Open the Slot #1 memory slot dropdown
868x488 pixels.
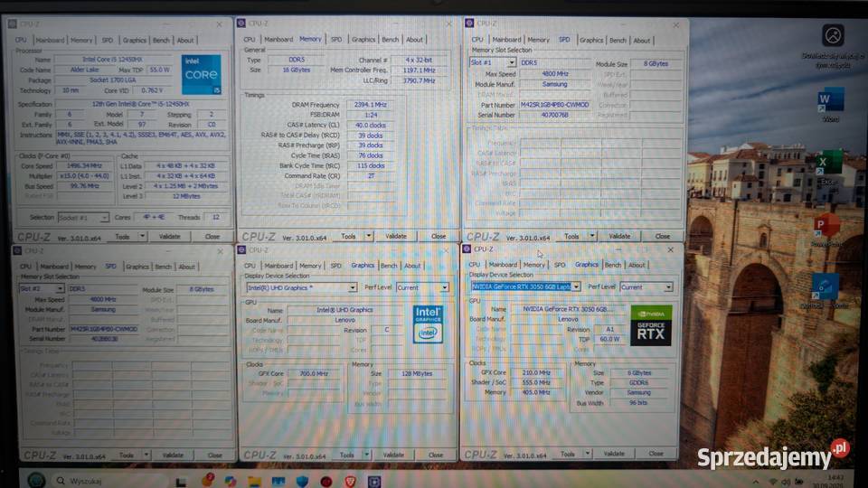pyautogui.click(x=493, y=62)
